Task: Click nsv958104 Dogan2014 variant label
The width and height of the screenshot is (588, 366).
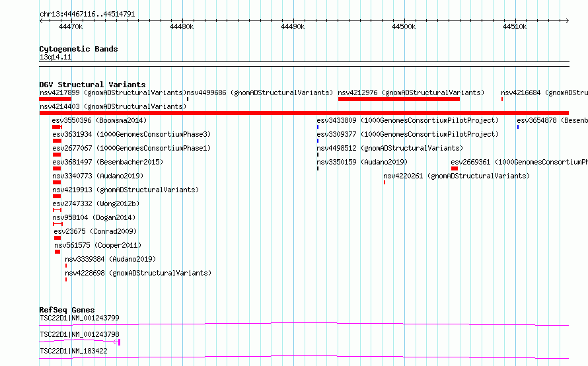Action: pyautogui.click(x=94, y=217)
